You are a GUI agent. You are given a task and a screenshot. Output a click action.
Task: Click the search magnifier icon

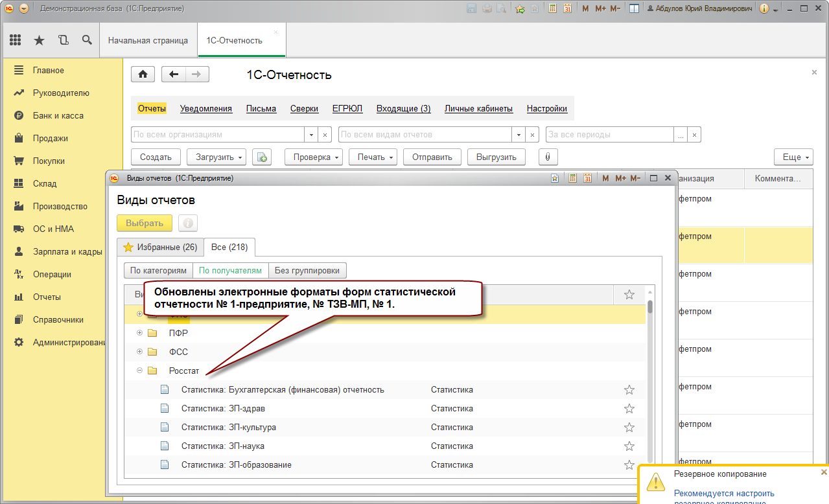tap(87, 40)
